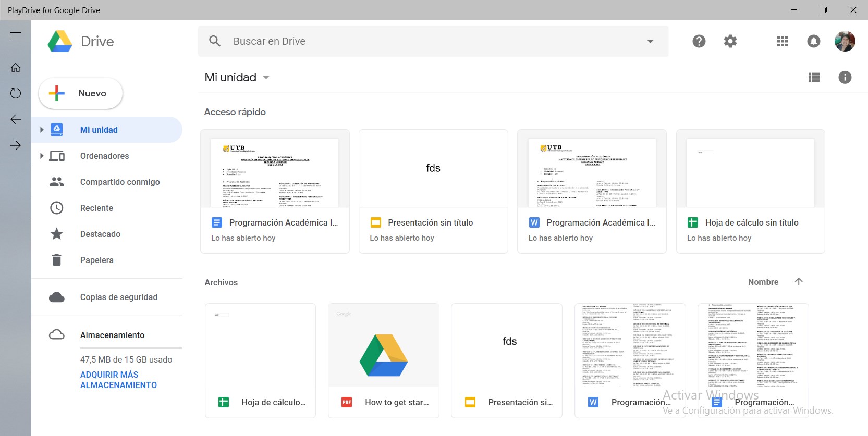Expand the search options dropdown arrow
The image size is (868, 436).
pos(650,41)
